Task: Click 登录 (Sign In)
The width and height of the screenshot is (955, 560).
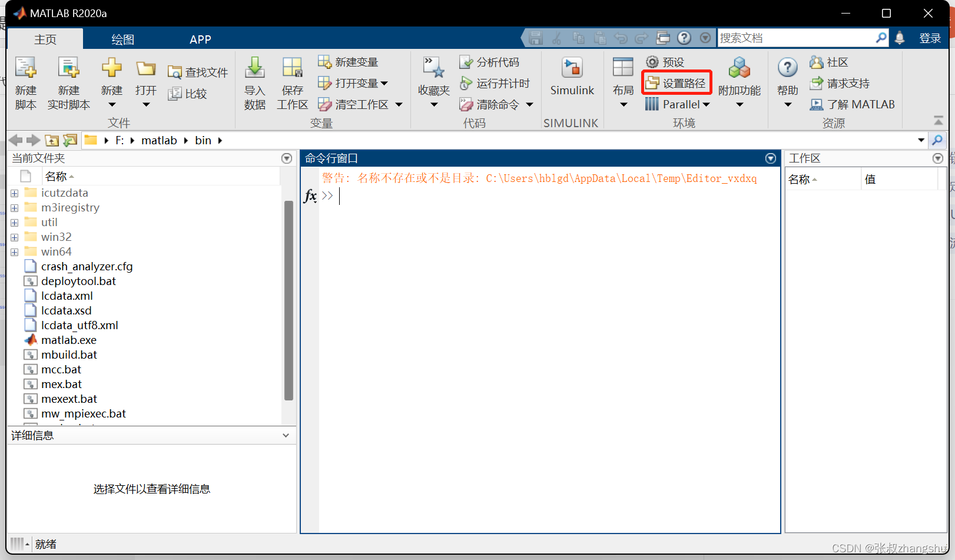Action: coord(930,38)
